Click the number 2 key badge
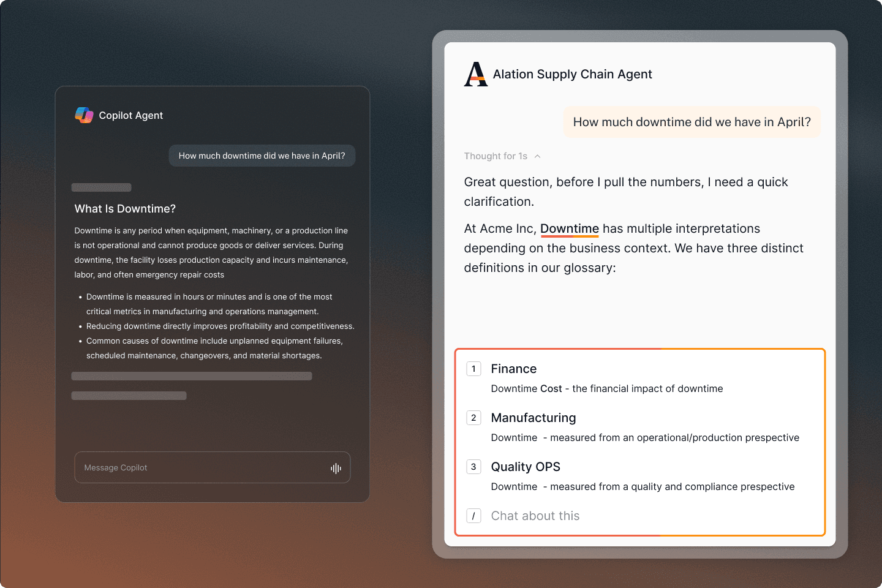Image resolution: width=882 pixels, height=588 pixels. pyautogui.click(x=473, y=418)
